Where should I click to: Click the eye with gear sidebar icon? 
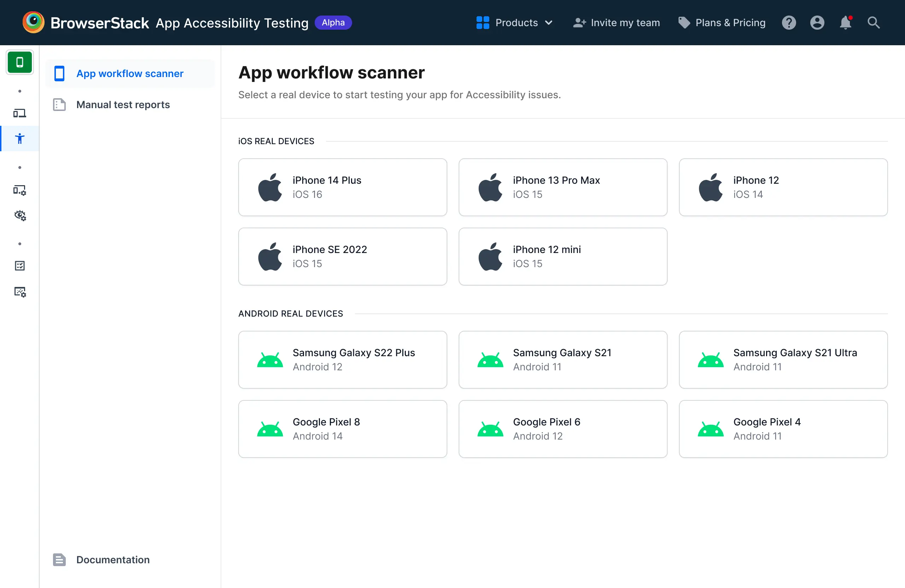click(x=20, y=216)
